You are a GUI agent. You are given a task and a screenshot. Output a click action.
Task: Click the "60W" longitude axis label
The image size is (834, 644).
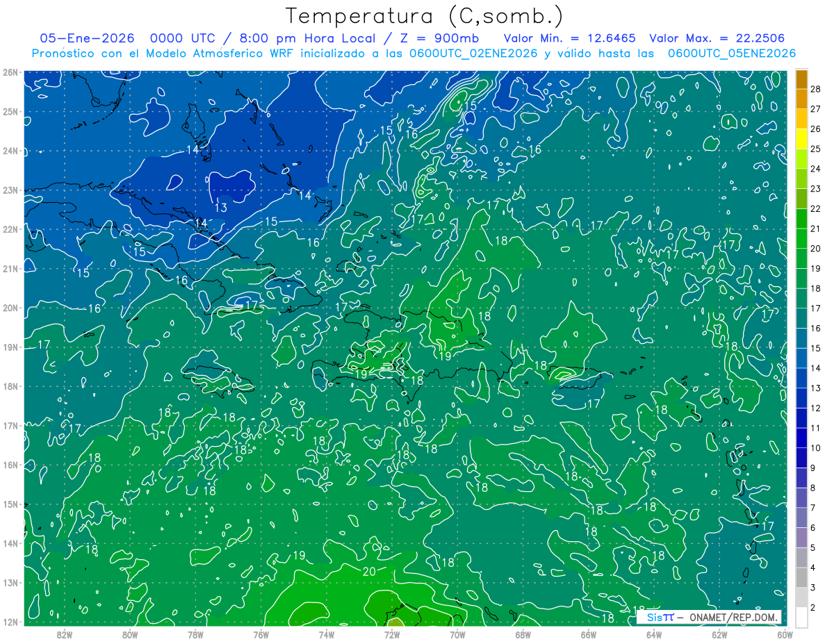pyautogui.click(x=784, y=634)
